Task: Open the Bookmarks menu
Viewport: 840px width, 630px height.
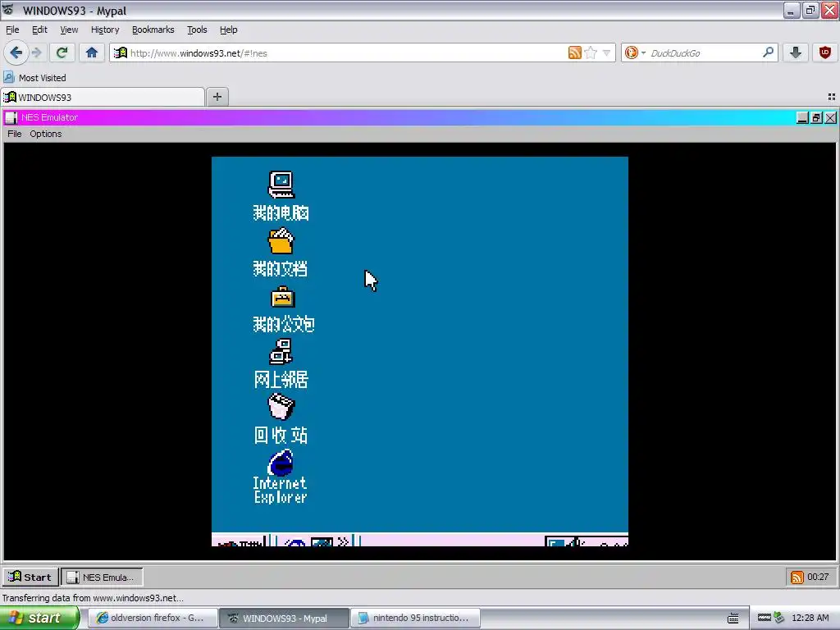Action: [153, 30]
